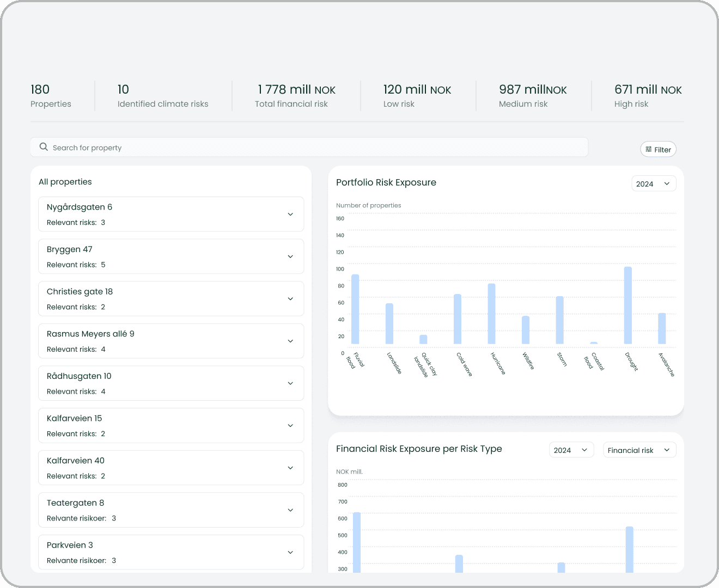Click the 180 Properties statistic
Viewport: 719px width, 588px height.
pyautogui.click(x=51, y=96)
